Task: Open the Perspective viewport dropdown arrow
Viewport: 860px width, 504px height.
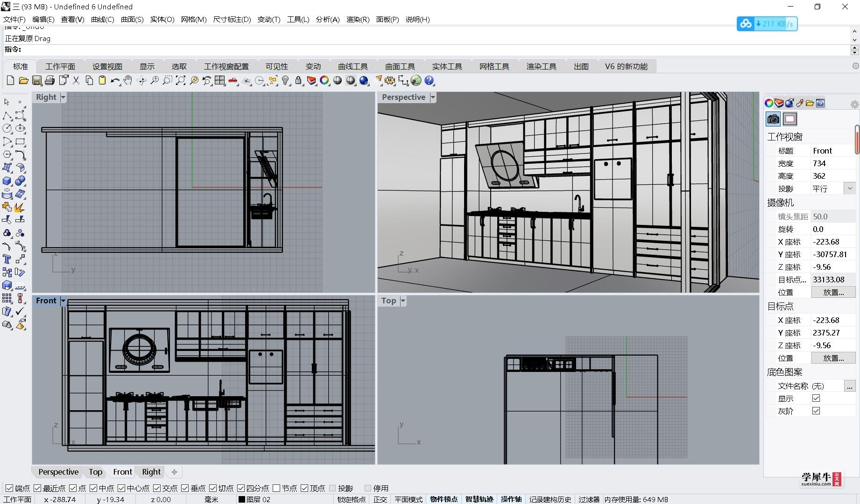Action: [x=433, y=97]
